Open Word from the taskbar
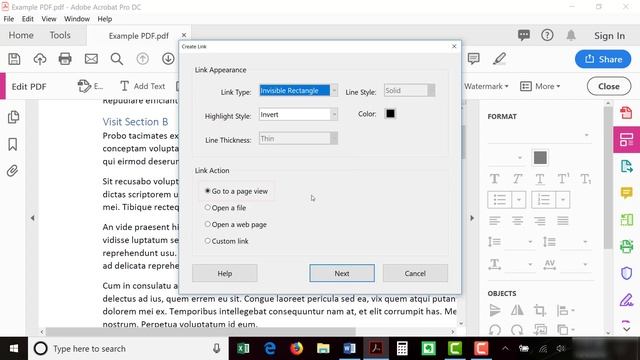Screen dimensions: 640x360 (x=349, y=349)
